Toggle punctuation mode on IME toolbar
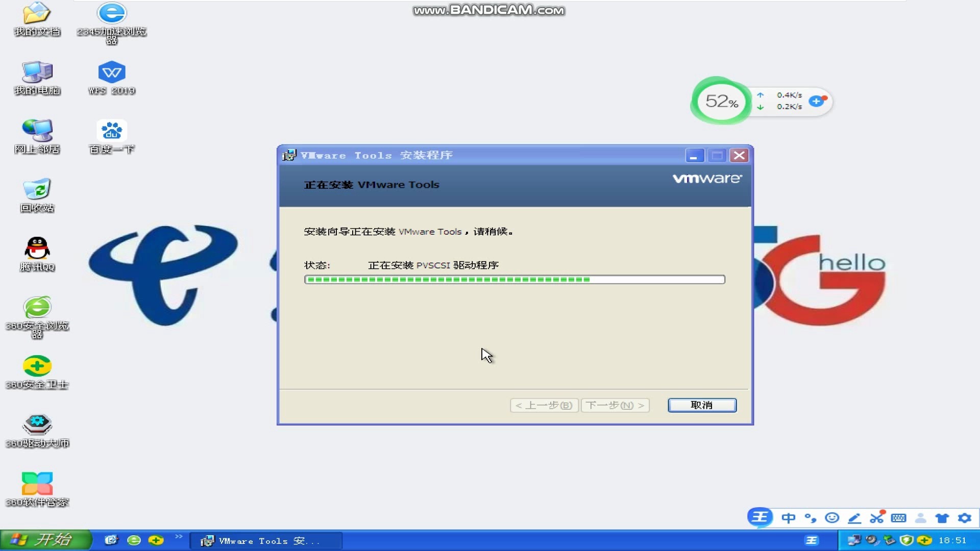Image resolution: width=980 pixels, height=551 pixels. [810, 518]
